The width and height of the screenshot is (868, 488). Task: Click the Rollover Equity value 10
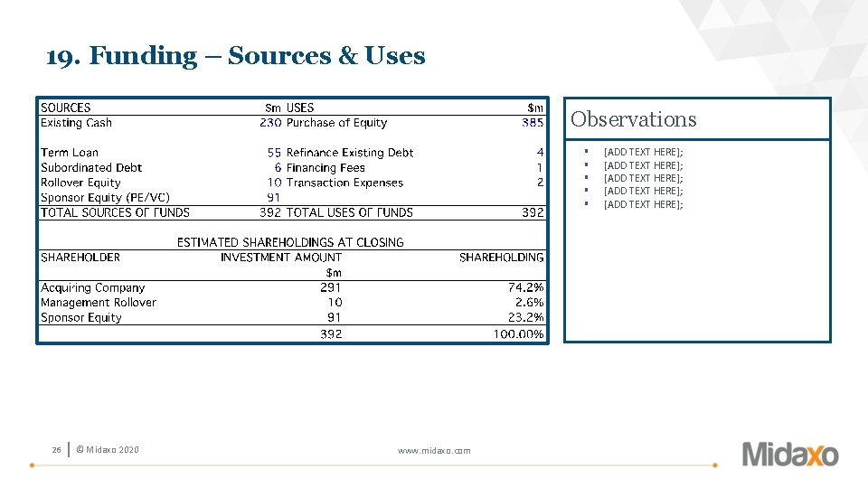click(274, 183)
